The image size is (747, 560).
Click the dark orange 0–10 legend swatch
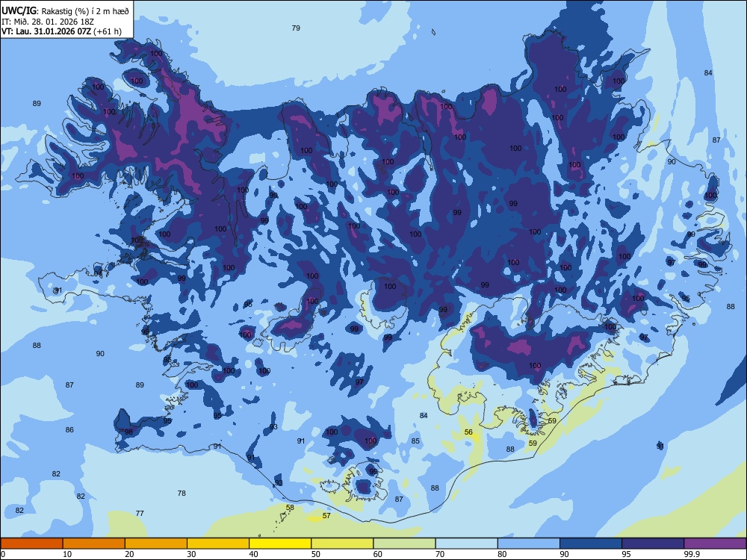point(31,544)
